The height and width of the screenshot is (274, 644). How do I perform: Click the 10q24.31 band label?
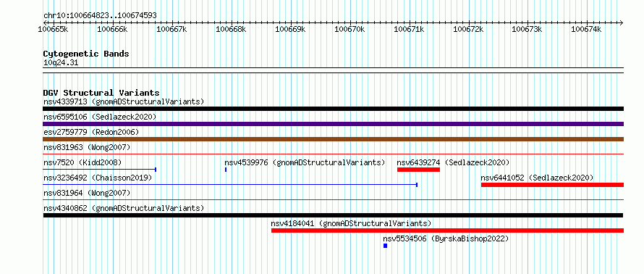coord(61,63)
